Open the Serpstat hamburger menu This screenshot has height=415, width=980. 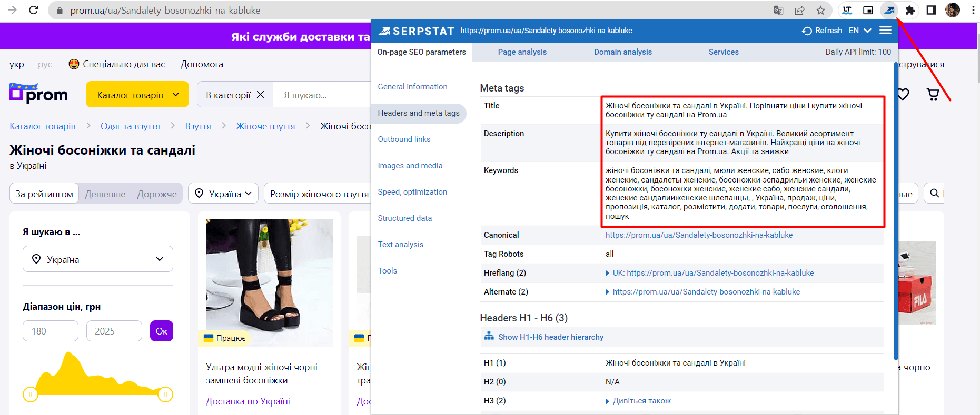[x=885, y=31]
